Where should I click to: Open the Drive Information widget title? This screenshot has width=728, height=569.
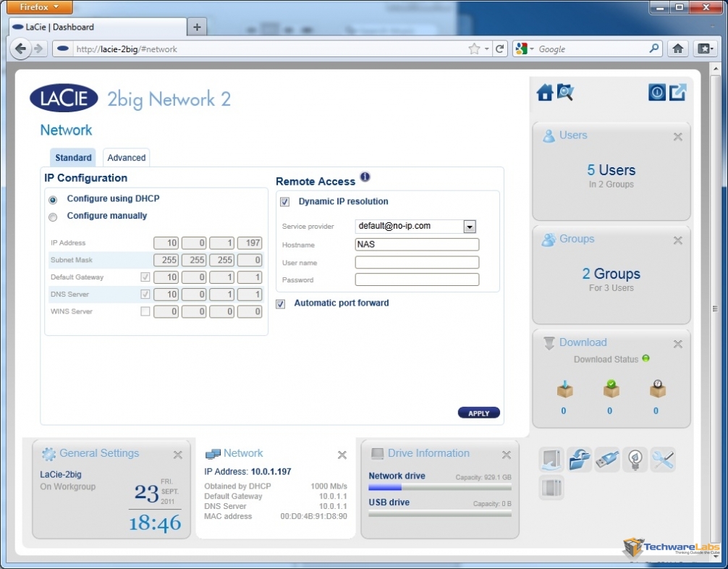(428, 453)
